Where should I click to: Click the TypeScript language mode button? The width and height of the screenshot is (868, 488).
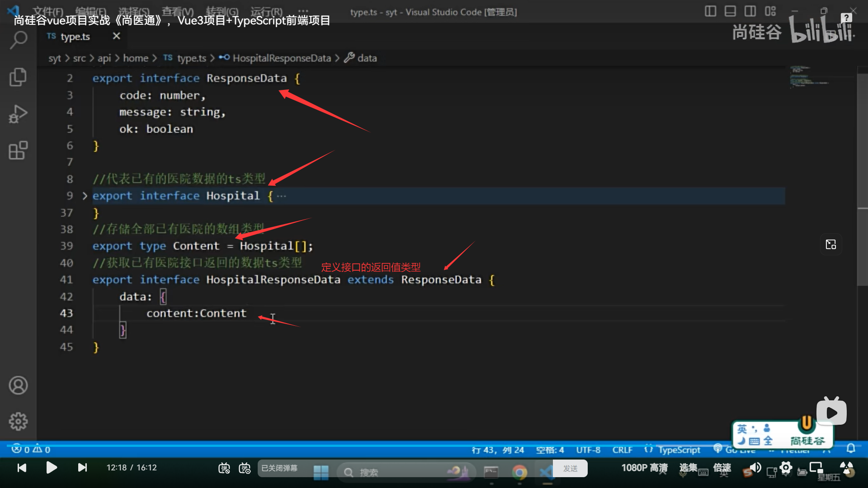coord(679,450)
